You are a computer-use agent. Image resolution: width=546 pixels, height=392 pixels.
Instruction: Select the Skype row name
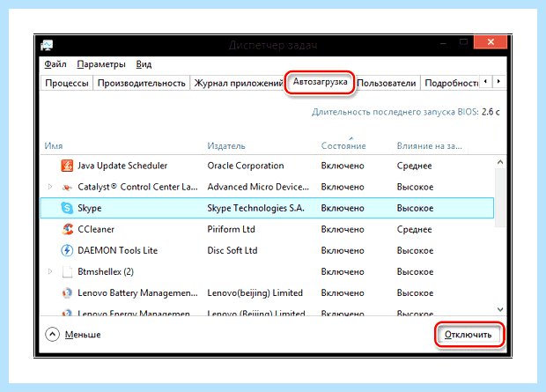(x=90, y=208)
